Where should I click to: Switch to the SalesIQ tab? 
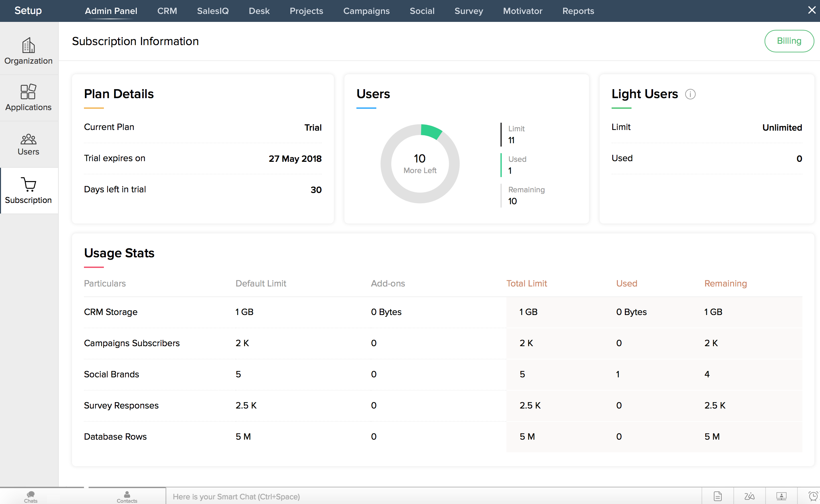(212, 11)
